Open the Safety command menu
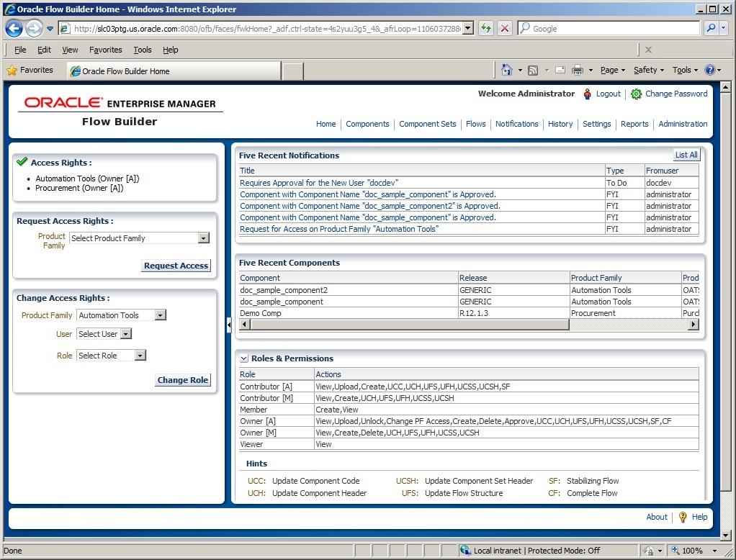Screen dimensions: 736x560 point(649,70)
